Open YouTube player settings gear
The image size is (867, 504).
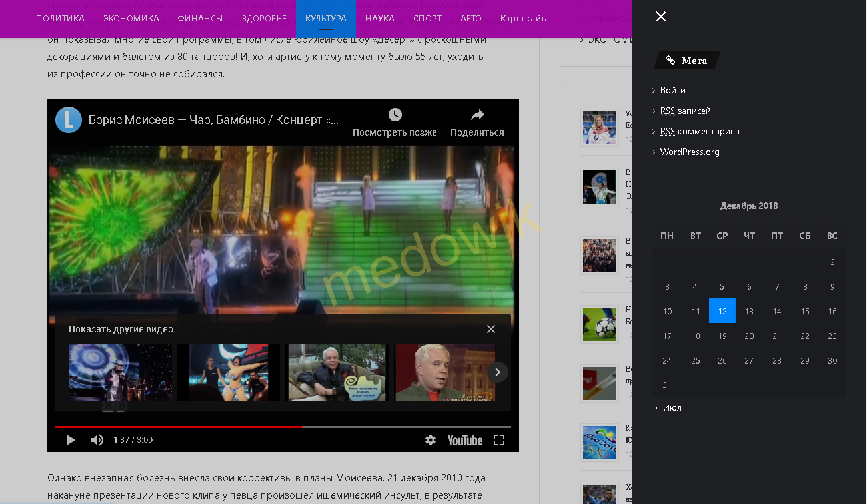pos(431,440)
